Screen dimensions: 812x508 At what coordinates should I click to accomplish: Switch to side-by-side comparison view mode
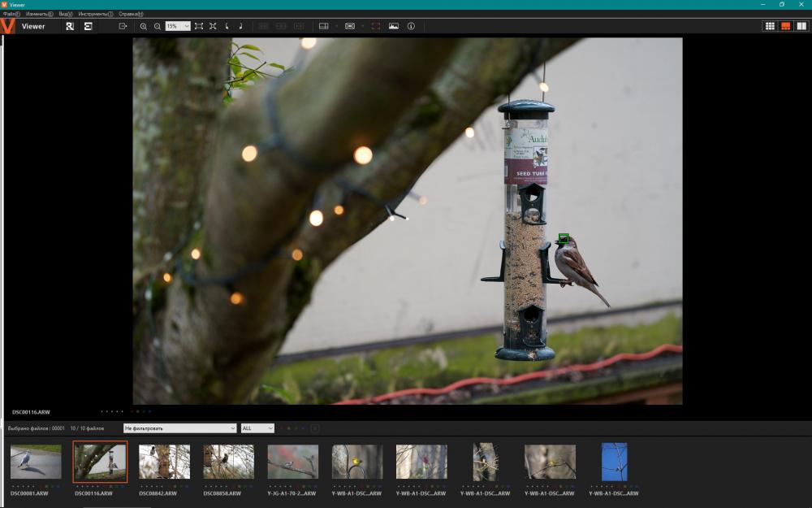(801, 26)
